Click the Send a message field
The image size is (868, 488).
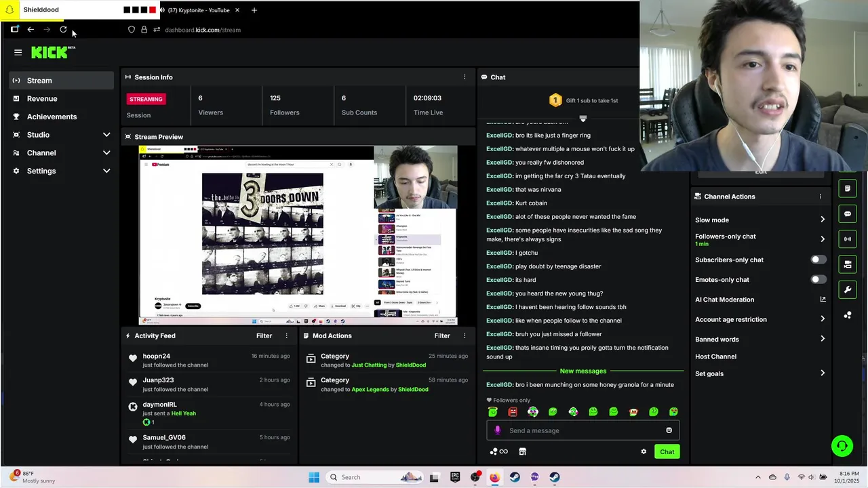(583, 430)
